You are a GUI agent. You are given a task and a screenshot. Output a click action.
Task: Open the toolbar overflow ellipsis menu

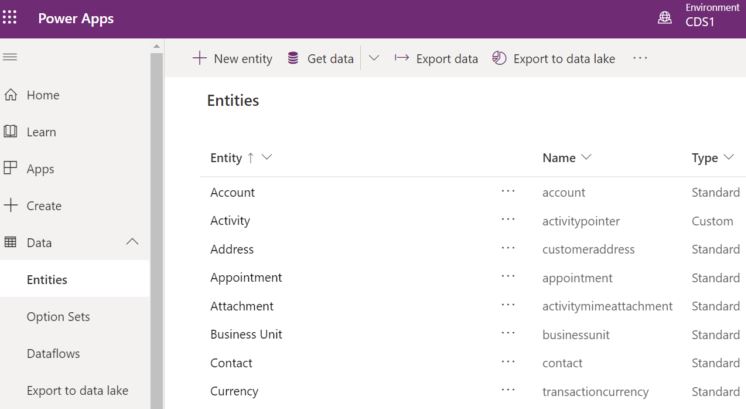point(640,58)
